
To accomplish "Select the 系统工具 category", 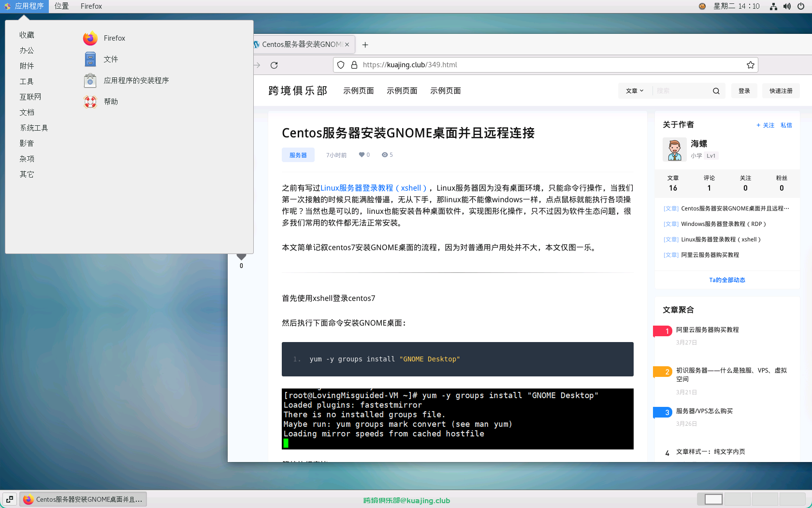I will point(34,128).
